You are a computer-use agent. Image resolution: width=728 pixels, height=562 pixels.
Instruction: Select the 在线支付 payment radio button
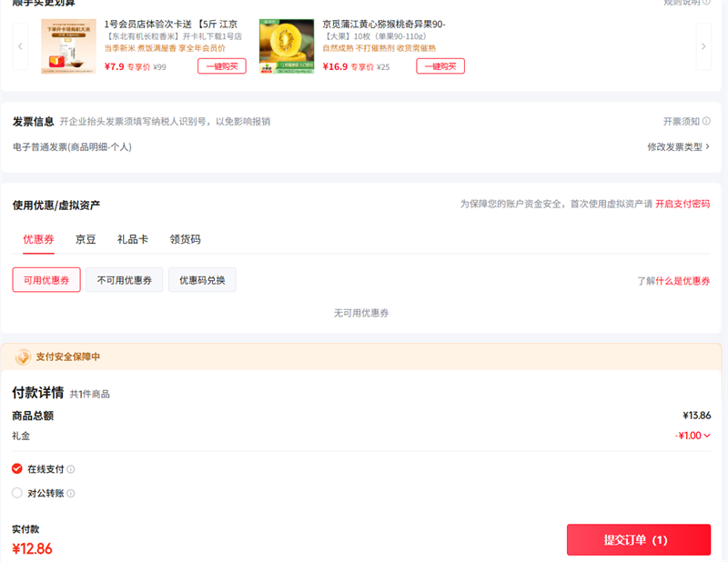[x=17, y=469]
